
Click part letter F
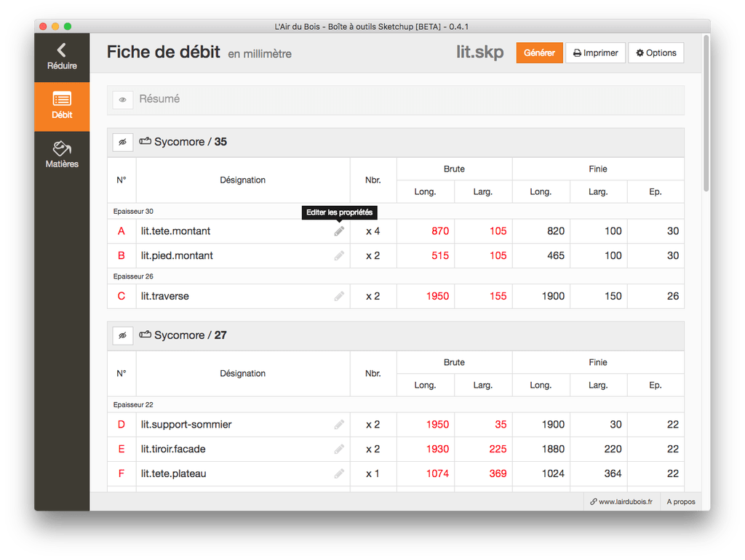121,473
